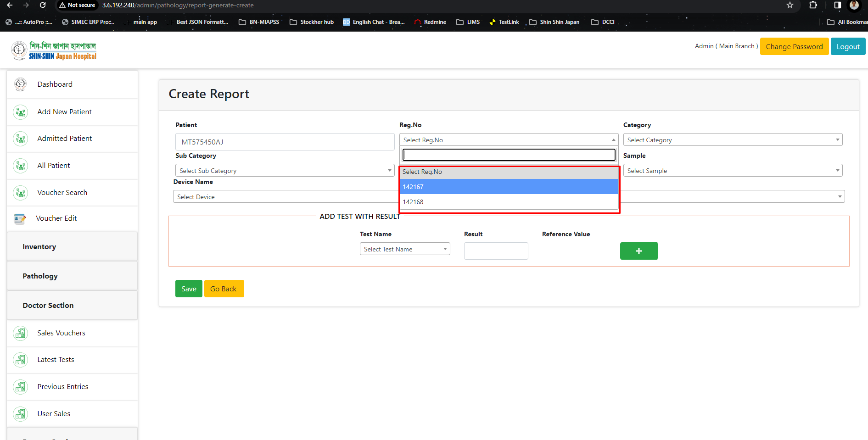Click the Latest Tests sidebar icon
Viewport: 868px width, 440px height.
[20, 360]
